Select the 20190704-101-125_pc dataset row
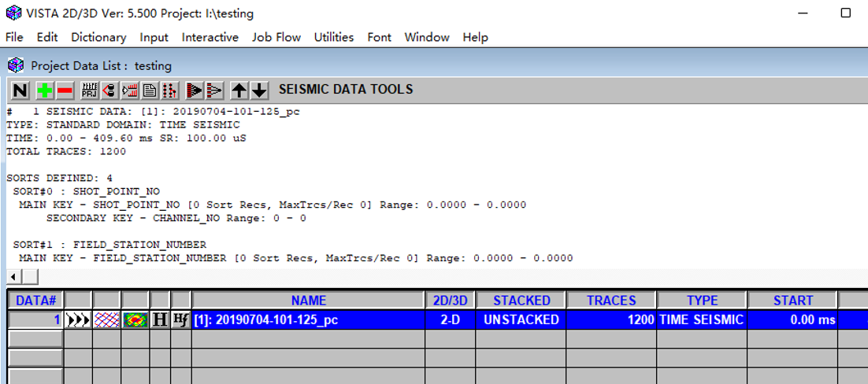Screen dimensions: 868x384 (307, 319)
